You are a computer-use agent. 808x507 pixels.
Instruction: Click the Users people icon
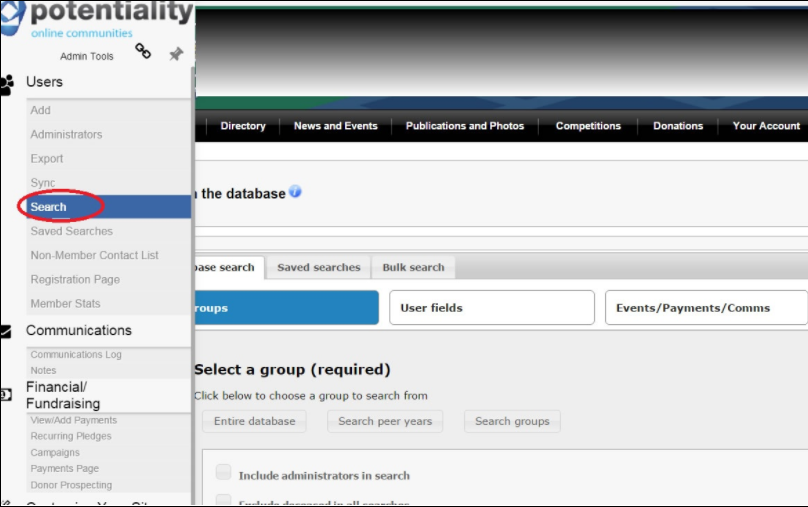[7, 84]
